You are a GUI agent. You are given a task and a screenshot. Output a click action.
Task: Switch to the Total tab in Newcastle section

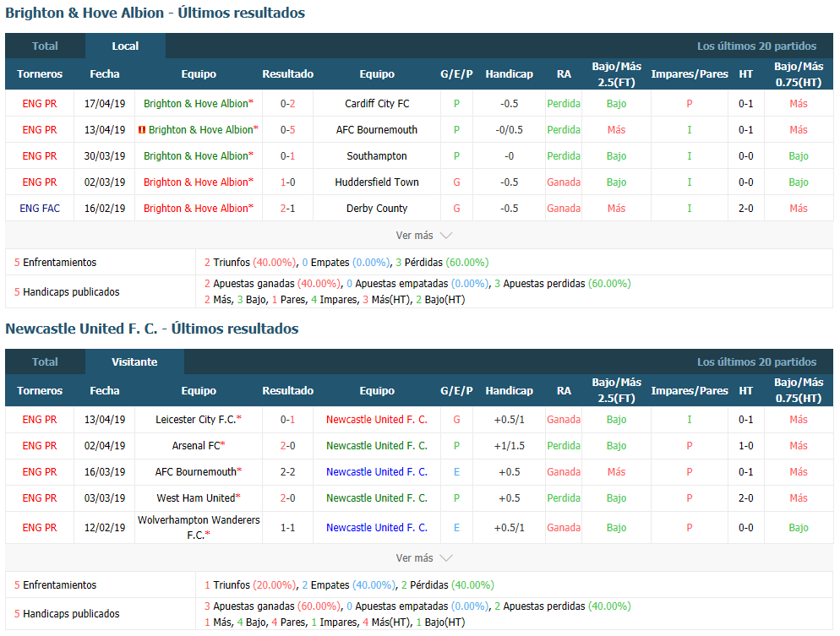point(45,361)
